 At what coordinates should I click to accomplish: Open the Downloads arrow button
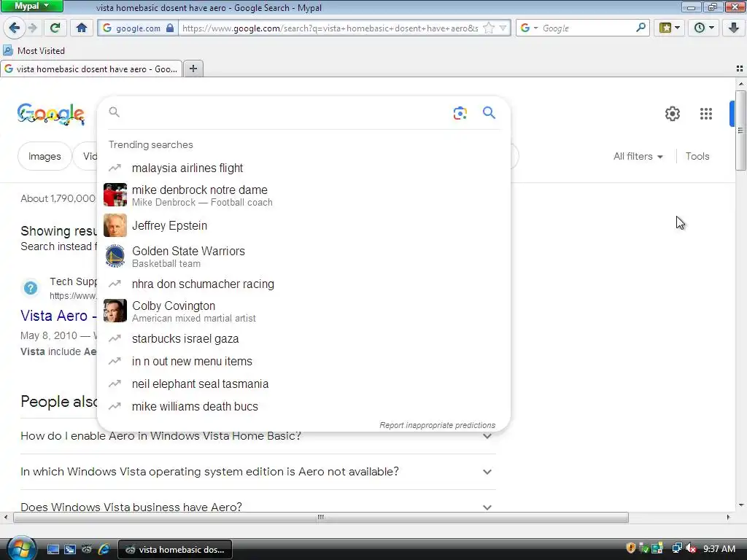734,28
